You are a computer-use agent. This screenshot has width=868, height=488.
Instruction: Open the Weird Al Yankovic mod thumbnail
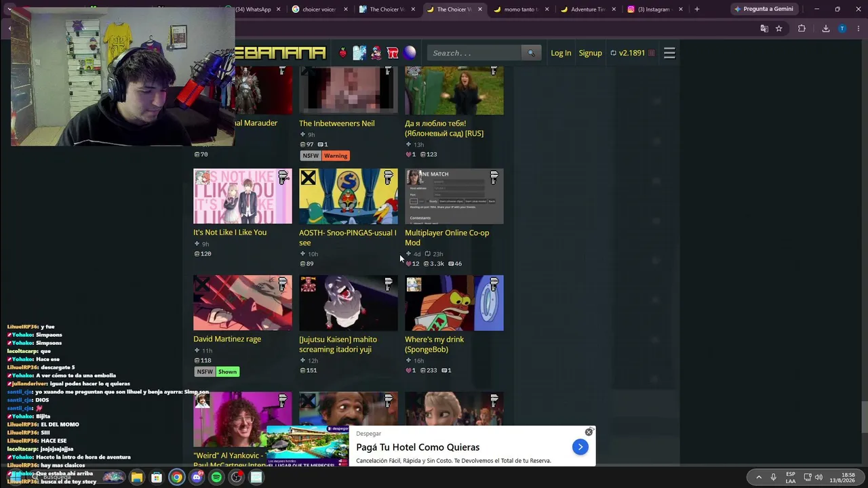coord(243,420)
